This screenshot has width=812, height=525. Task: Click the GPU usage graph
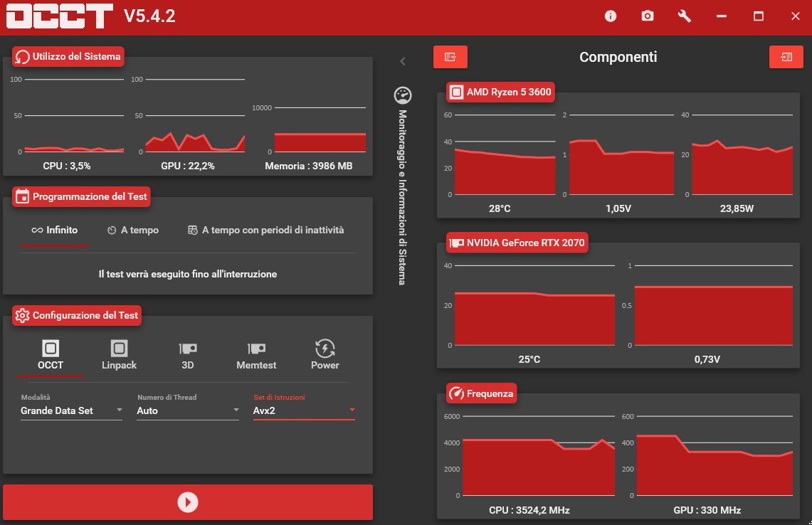(195, 116)
